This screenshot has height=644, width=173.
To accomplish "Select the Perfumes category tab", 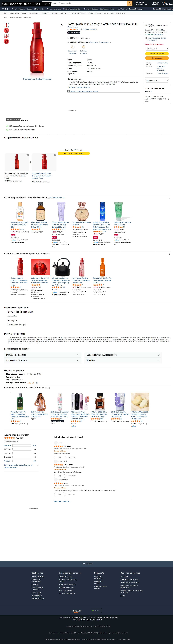I will pyautogui.click(x=55, y=13).
